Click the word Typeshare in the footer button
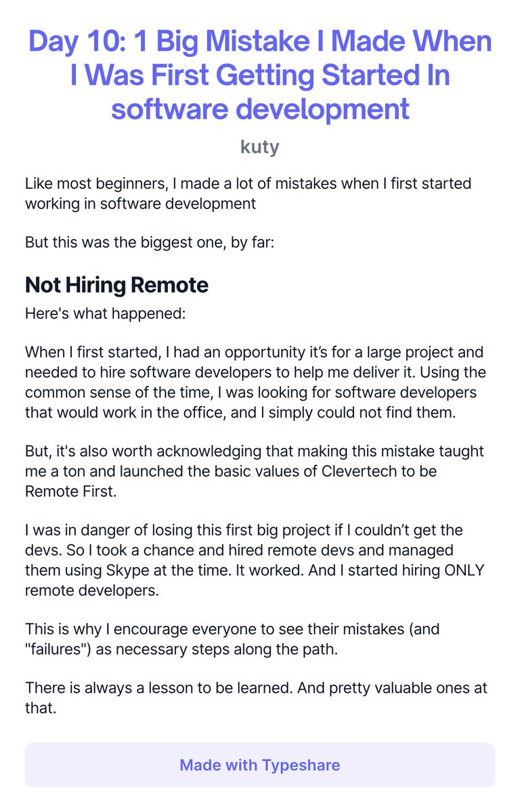This screenshot has width=520, height=812. click(300, 765)
